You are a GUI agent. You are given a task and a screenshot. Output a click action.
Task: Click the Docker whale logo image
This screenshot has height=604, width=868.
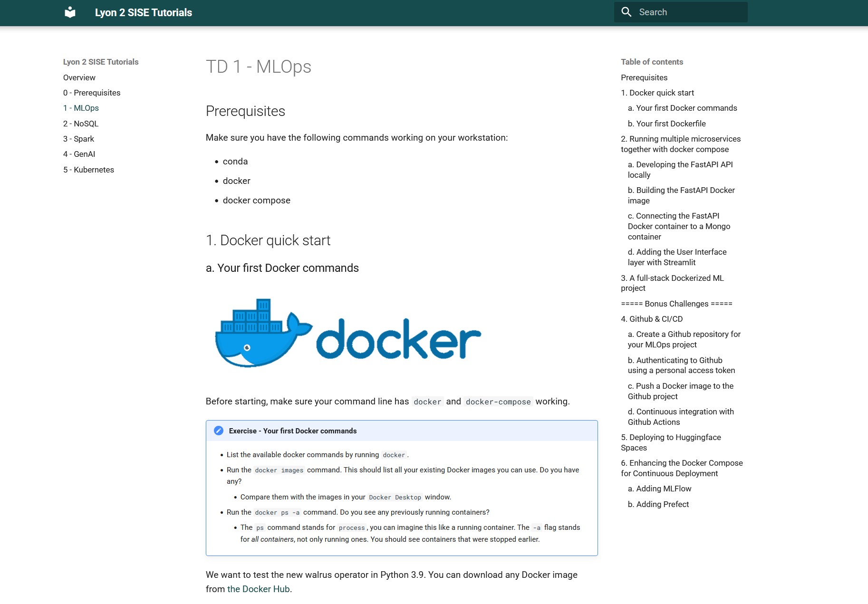tap(348, 333)
